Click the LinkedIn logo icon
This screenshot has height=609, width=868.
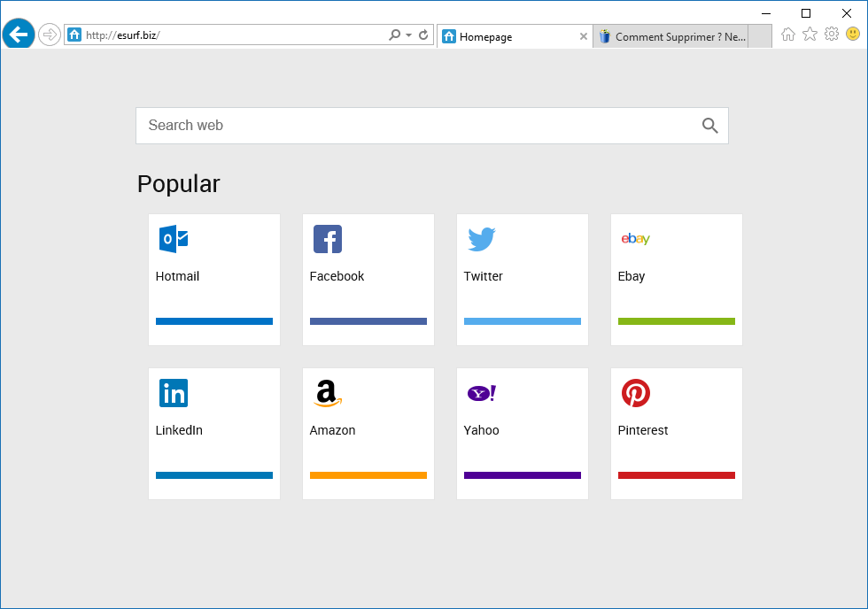click(x=174, y=393)
